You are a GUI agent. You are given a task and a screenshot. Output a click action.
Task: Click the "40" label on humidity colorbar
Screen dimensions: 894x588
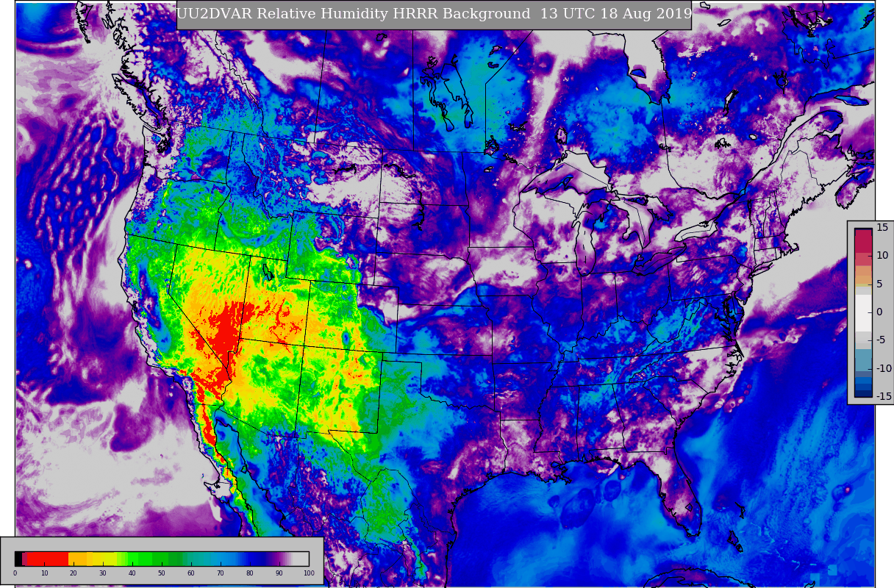click(132, 573)
